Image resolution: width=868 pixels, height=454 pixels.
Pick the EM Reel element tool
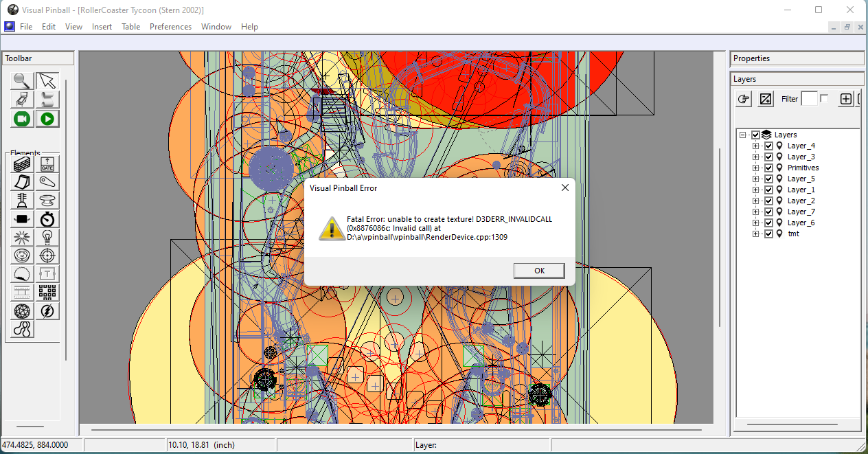coord(22,293)
